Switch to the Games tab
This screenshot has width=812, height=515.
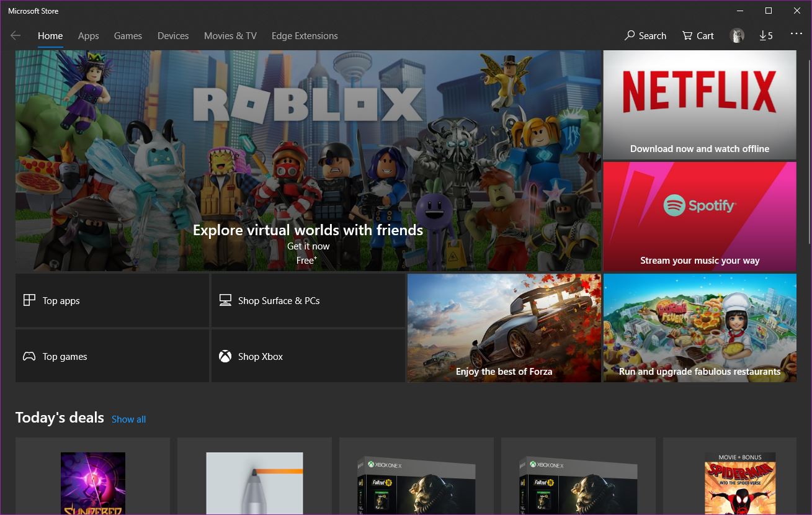tap(128, 36)
